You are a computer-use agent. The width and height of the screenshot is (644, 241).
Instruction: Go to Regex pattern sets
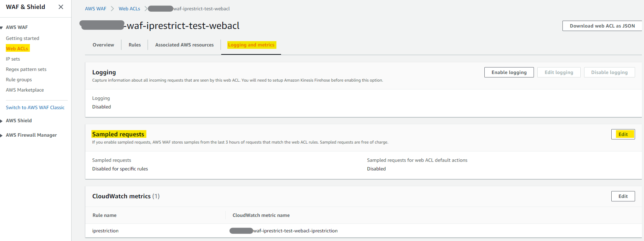26,69
